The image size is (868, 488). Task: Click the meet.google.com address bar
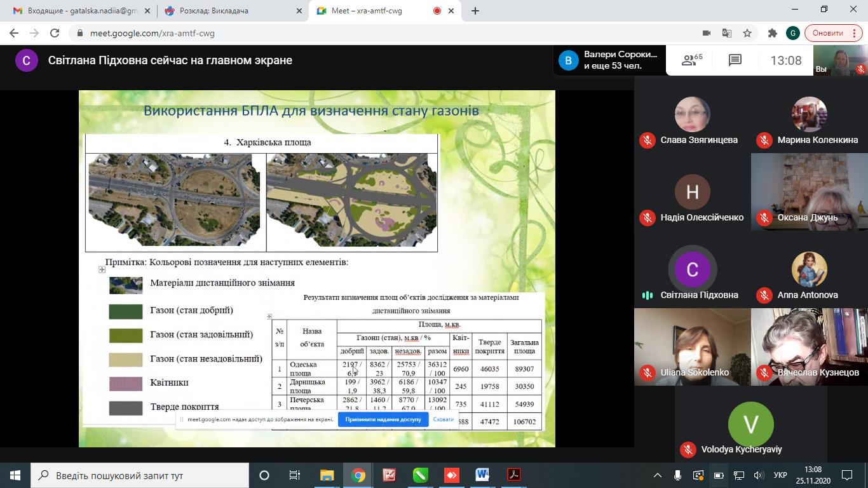pyautogui.click(x=381, y=33)
